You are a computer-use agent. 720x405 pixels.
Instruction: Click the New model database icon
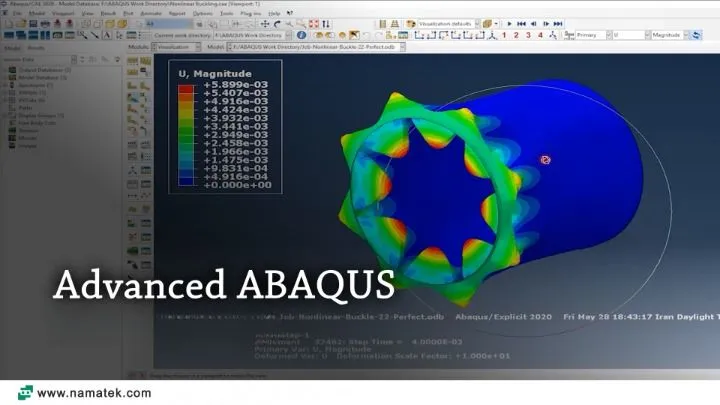9,24
